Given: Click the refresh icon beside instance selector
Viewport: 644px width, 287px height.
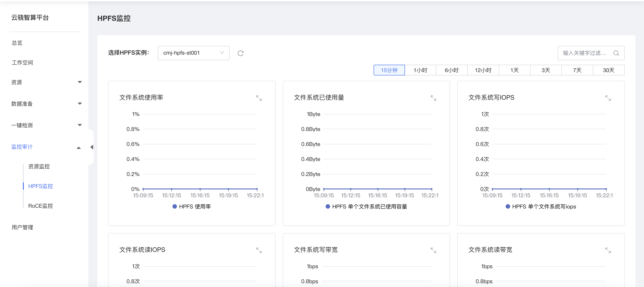Looking at the screenshot, I should [x=241, y=53].
